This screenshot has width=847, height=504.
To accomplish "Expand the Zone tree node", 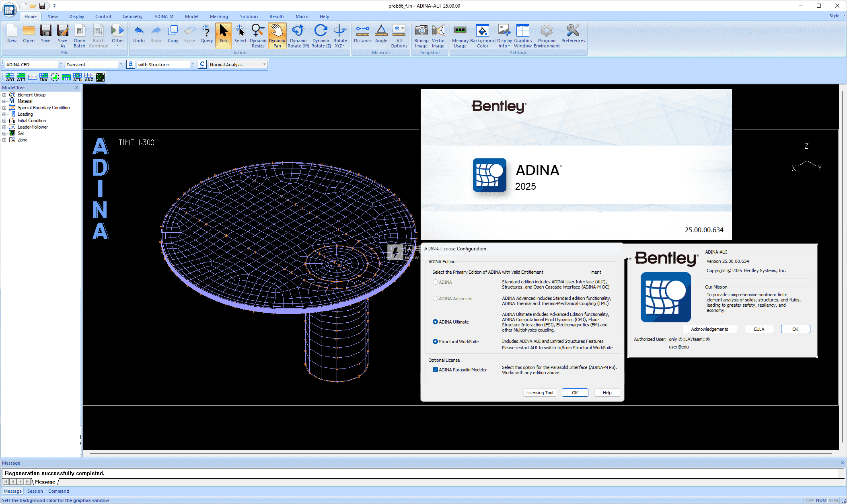I will (x=4, y=140).
